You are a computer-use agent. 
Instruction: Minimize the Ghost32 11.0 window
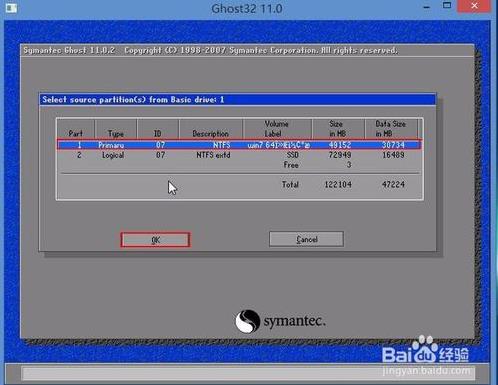[426, 7]
